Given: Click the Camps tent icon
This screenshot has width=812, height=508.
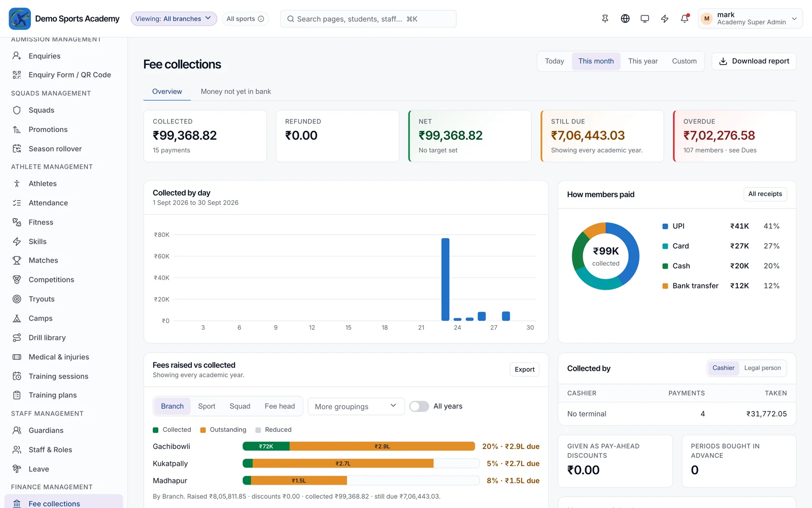Looking at the screenshot, I should (17, 318).
